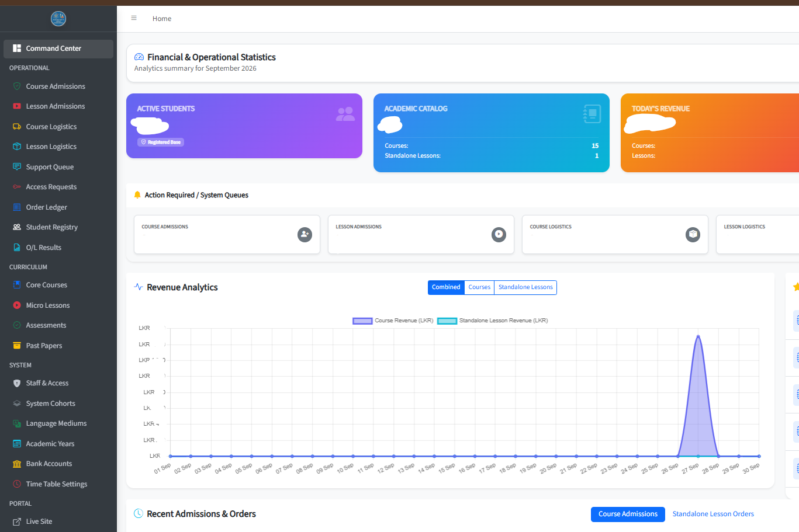The width and height of the screenshot is (799, 532).
Task: Click Assessments check-circle icon
Action: coord(17,325)
